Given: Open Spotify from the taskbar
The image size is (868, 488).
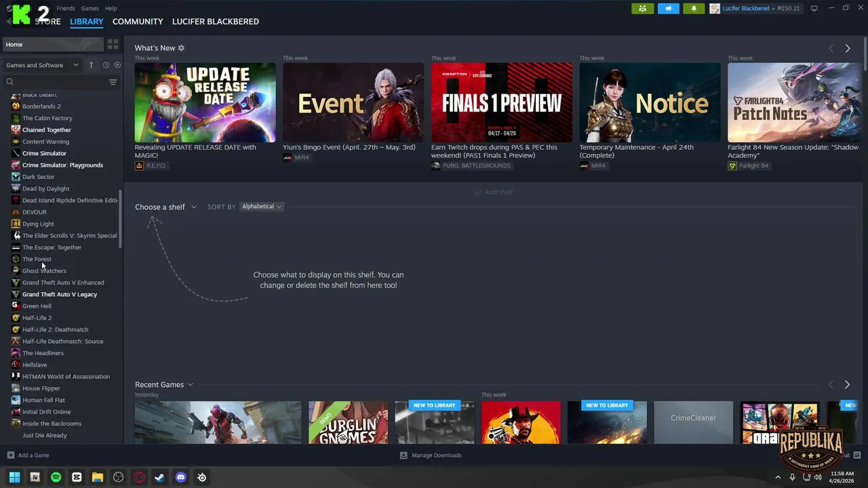Looking at the screenshot, I should pyautogui.click(x=56, y=477).
